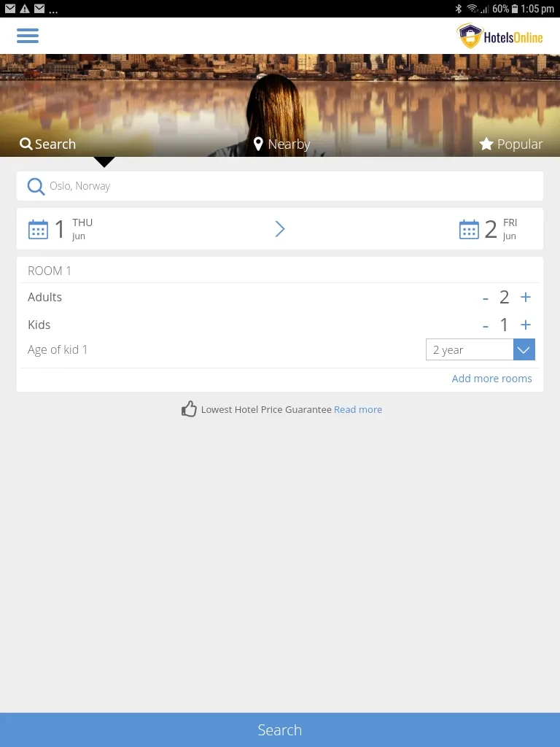The height and width of the screenshot is (747, 560).
Task: Click the Adults label
Action: point(44,297)
